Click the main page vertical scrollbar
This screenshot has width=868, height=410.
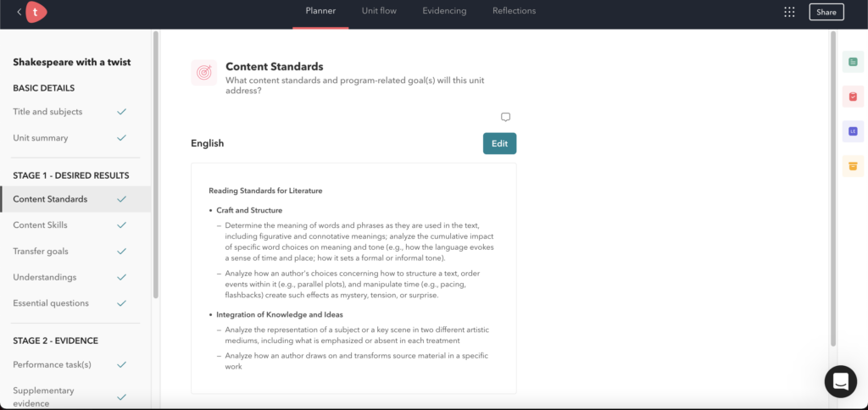pyautogui.click(x=834, y=186)
